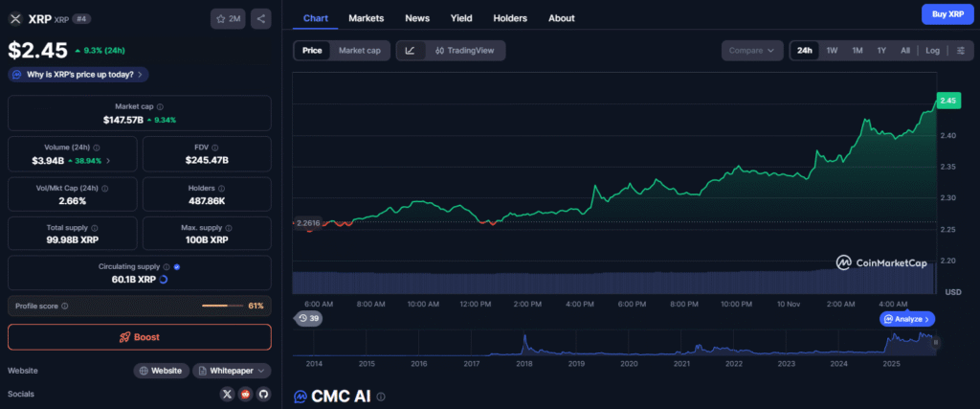This screenshot has height=409, width=980.
Task: Click the 2.45 current price label
Action: tap(947, 101)
